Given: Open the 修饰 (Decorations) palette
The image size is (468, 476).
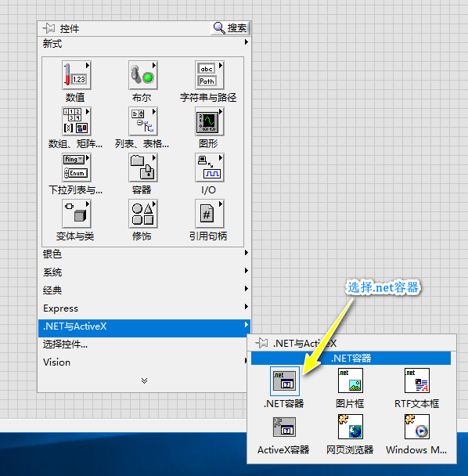Looking at the screenshot, I should 143,214.
